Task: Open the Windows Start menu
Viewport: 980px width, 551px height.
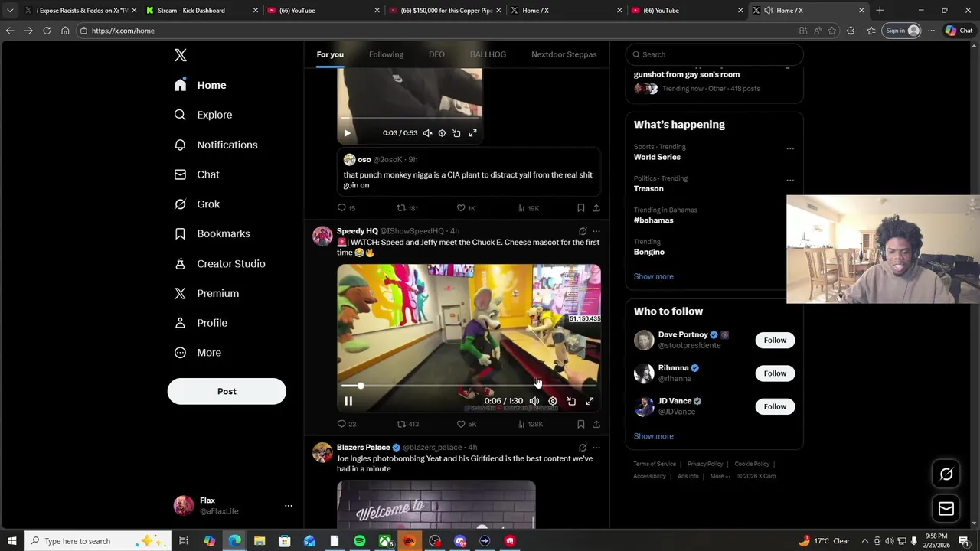Action: 12,541
